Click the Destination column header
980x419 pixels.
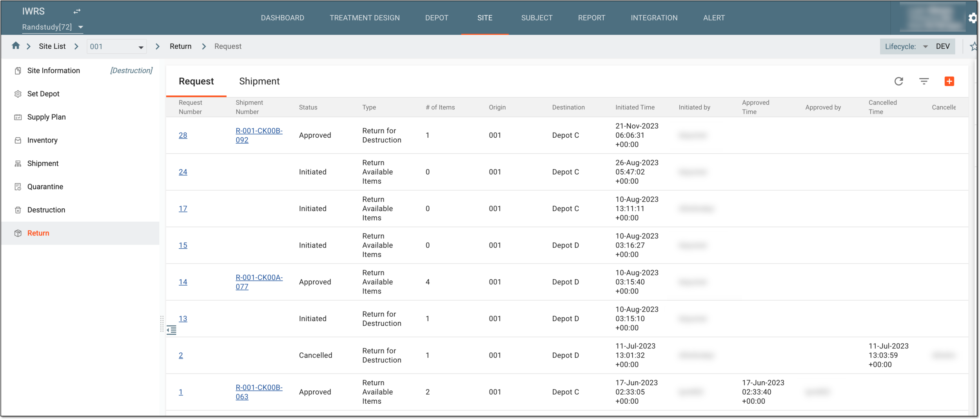[x=568, y=107]
